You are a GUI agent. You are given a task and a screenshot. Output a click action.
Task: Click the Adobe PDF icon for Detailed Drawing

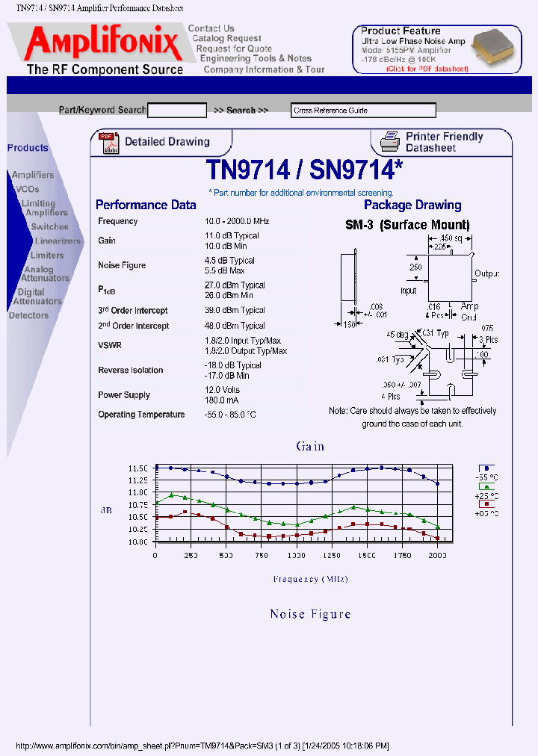click(x=108, y=143)
